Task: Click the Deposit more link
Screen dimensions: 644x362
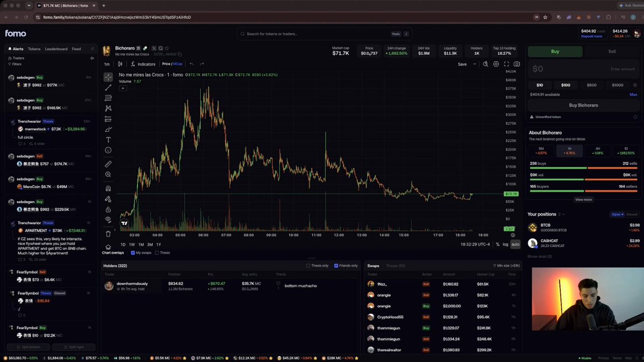Action: click(591, 36)
